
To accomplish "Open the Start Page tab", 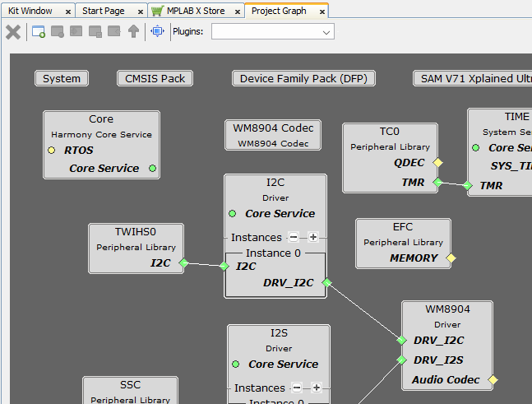I will click(x=103, y=11).
